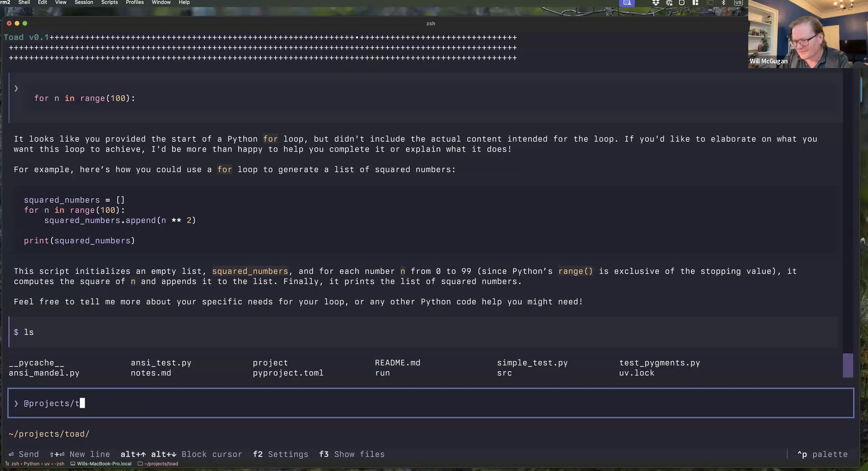Click the f3 Show files shortcut

352,454
